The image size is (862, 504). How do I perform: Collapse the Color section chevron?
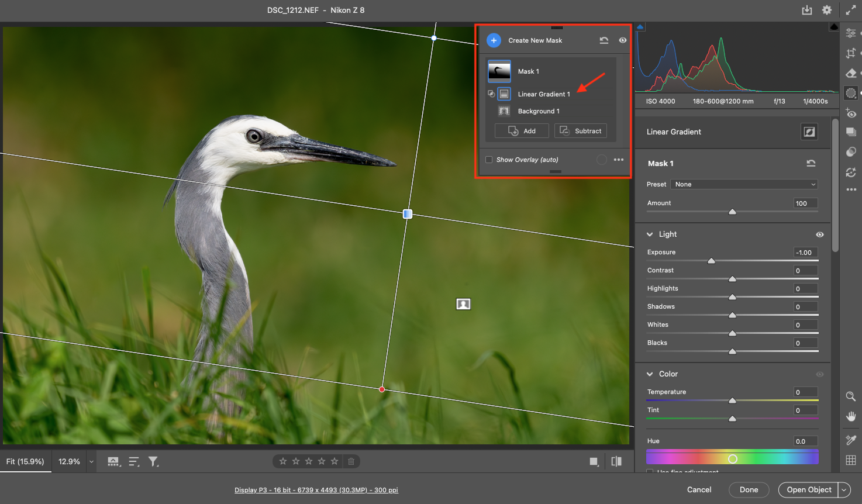650,374
